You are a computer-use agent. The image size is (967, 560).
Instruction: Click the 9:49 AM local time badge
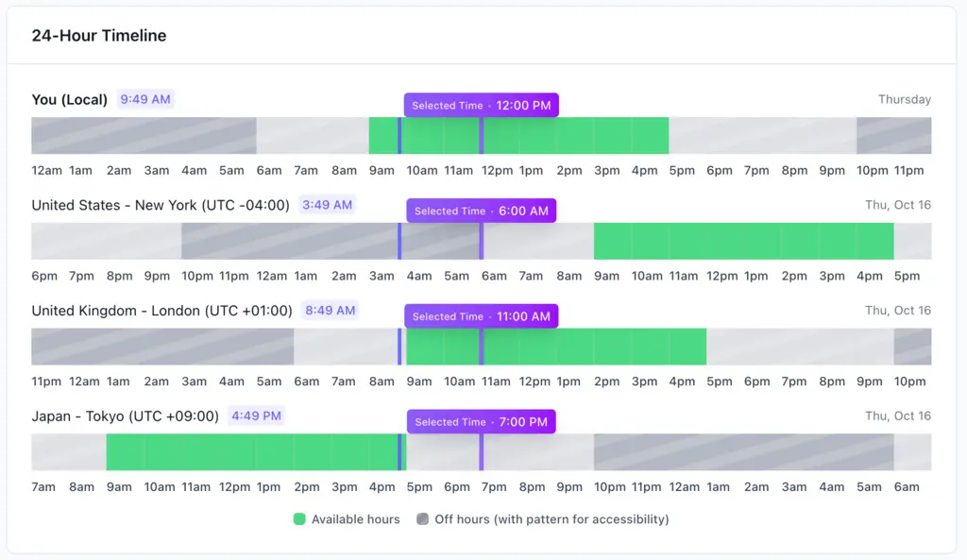[x=145, y=99]
